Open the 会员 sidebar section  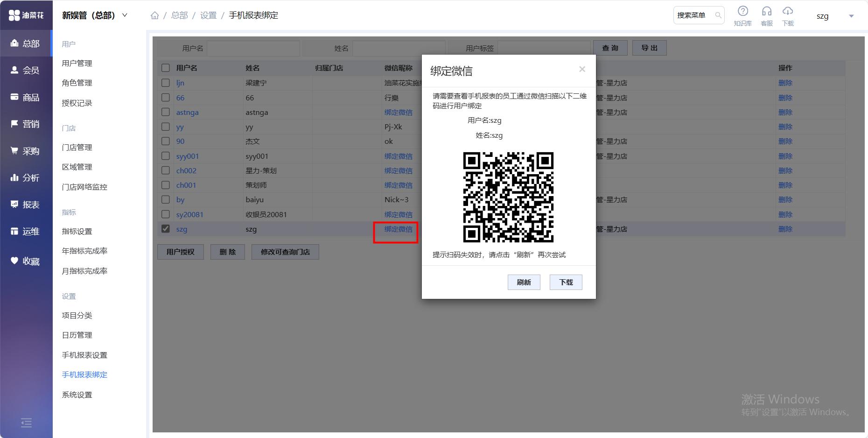click(x=26, y=70)
